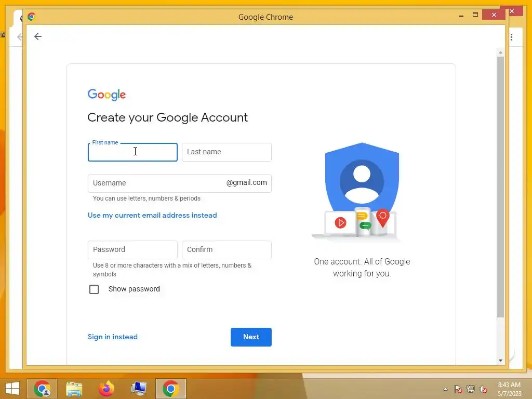Show hidden system tray icons
This screenshot has height=399, width=532.
click(445, 389)
